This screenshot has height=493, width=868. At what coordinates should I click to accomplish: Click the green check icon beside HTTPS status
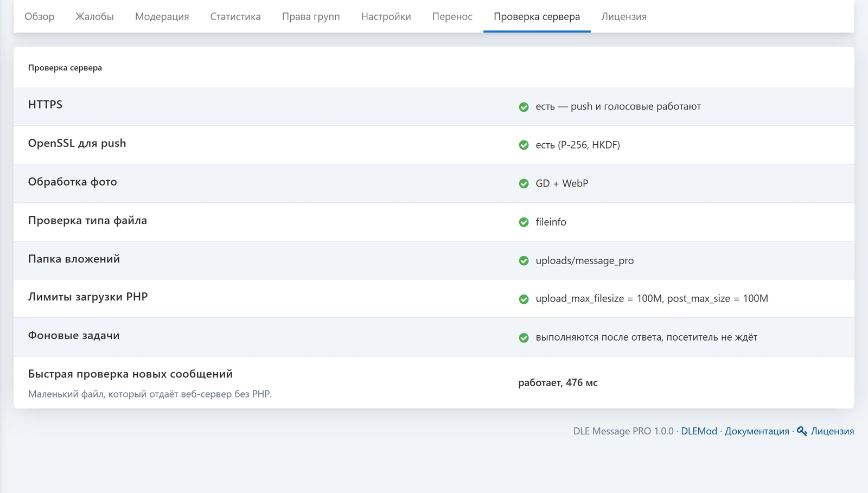[x=524, y=107]
